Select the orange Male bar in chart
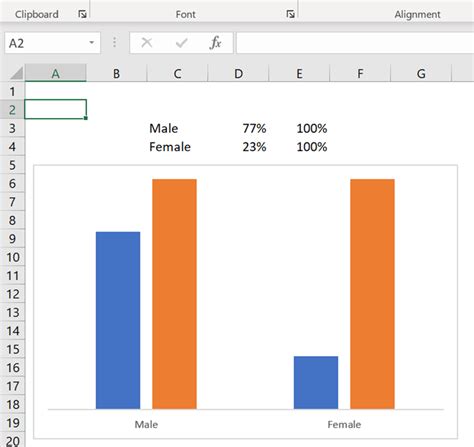474x447 pixels. (x=174, y=294)
